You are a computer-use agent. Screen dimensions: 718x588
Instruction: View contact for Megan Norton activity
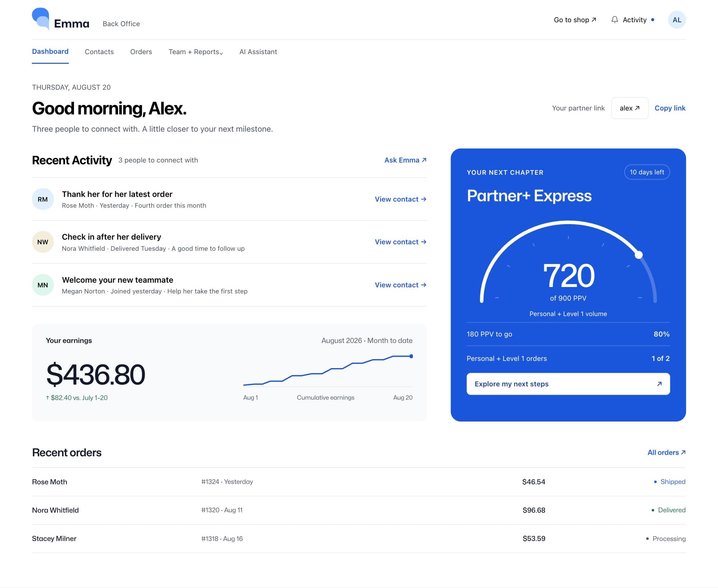(401, 285)
